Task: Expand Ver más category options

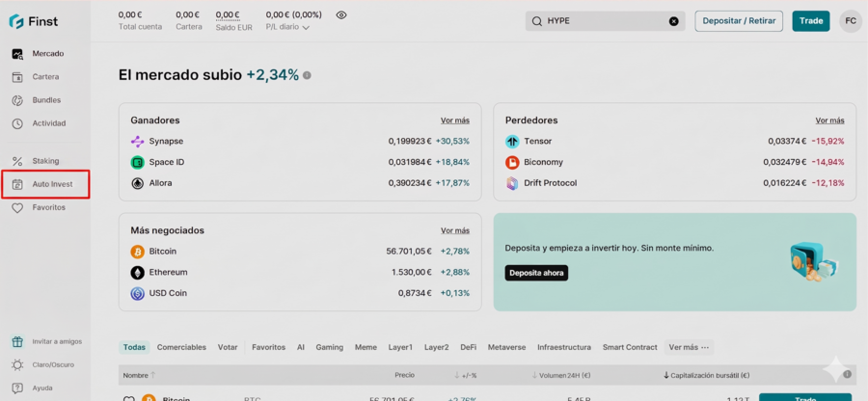Action: pyautogui.click(x=689, y=347)
